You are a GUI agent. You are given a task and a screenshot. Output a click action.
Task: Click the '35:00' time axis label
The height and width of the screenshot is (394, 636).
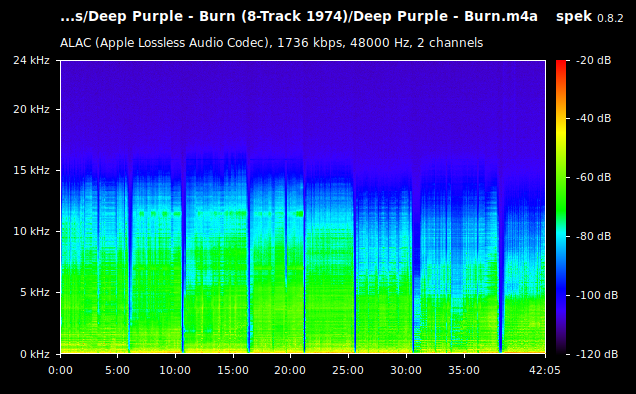point(464,370)
